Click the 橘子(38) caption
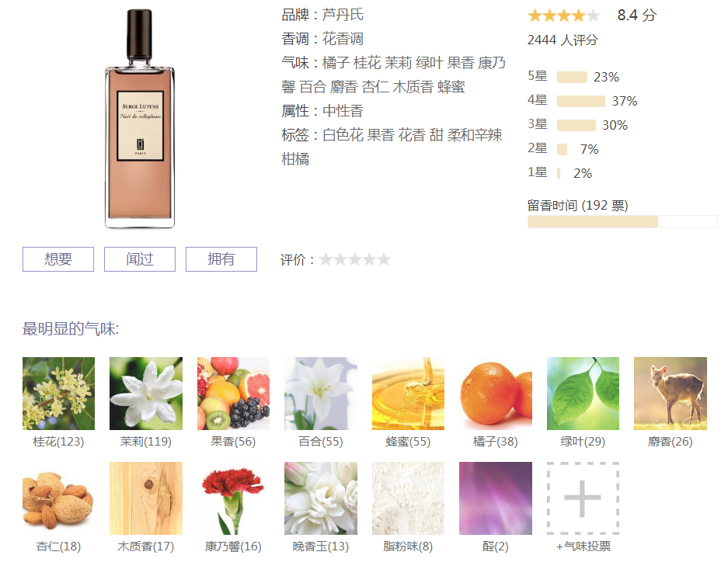The image size is (728, 583). click(496, 442)
